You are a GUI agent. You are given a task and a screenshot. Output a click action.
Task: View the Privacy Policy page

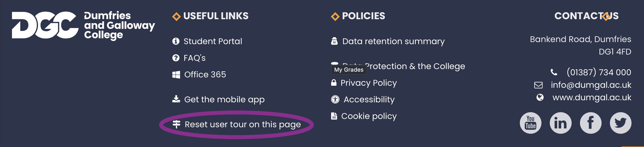pyautogui.click(x=369, y=83)
